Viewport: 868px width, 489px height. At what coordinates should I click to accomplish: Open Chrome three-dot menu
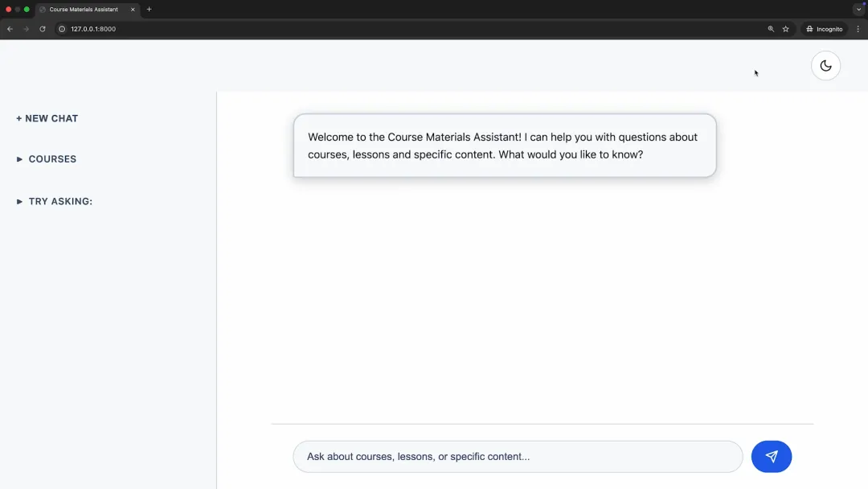[858, 29]
